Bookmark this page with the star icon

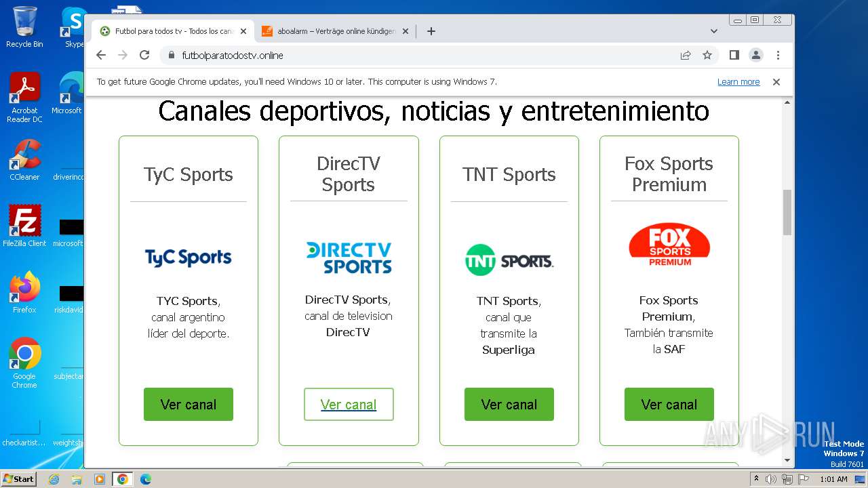[707, 55]
